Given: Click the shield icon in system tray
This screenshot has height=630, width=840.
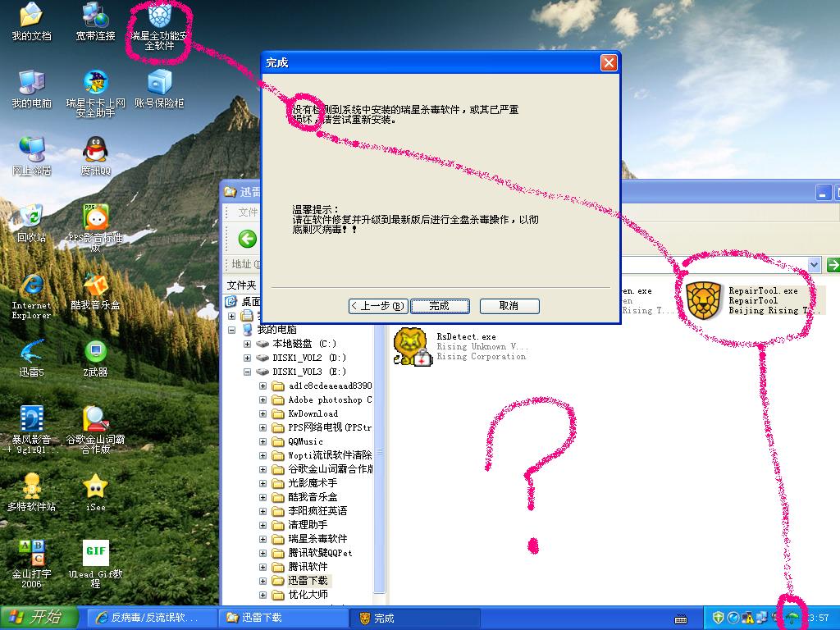Looking at the screenshot, I should pos(719,619).
